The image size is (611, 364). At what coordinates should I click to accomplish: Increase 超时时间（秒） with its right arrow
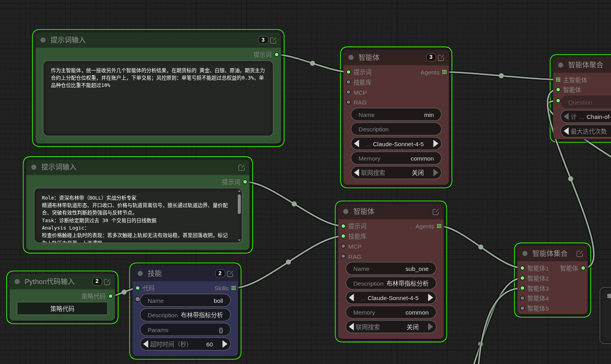(x=225, y=344)
